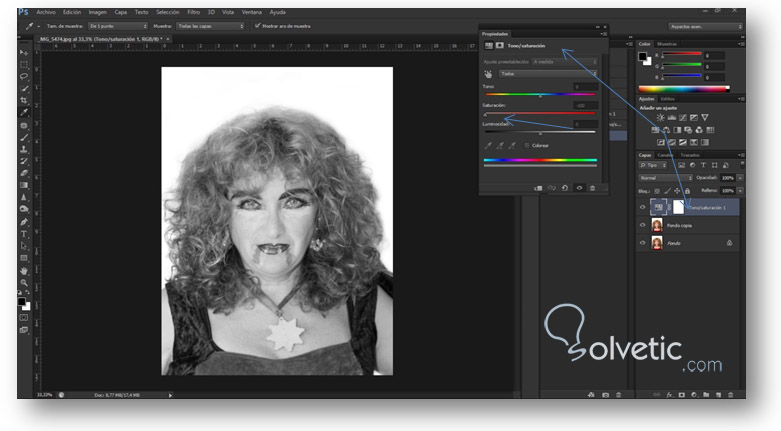Hide the Fondo copia layer
The width and height of the screenshot is (781, 431).
[x=643, y=225]
